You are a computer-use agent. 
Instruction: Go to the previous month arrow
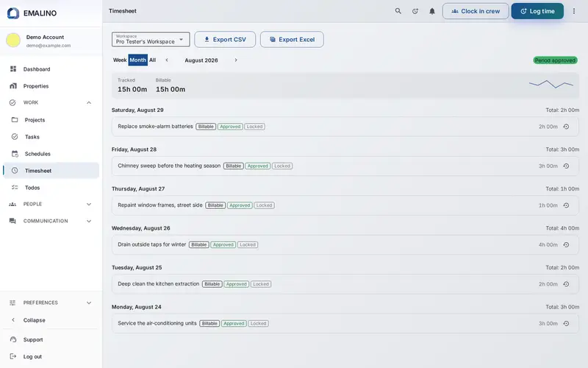pos(167,60)
